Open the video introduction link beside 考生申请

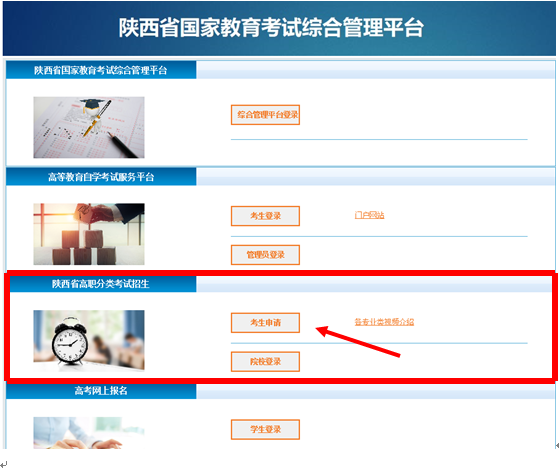tap(384, 322)
